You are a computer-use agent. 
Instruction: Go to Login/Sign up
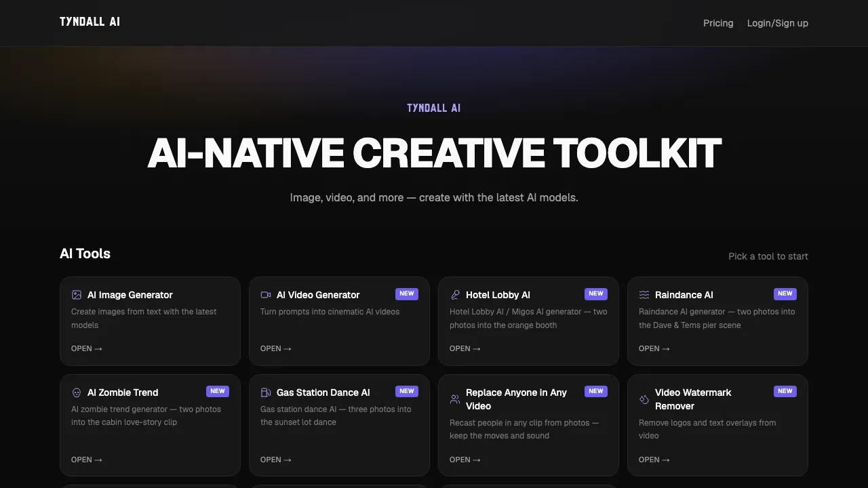pyautogui.click(x=778, y=23)
